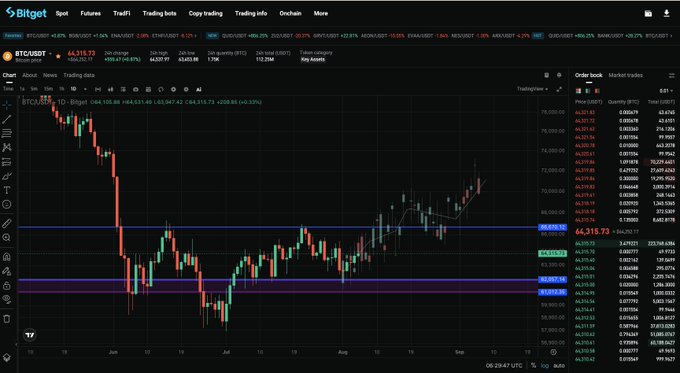Click the TradingView logo on chart
Screen dimensions: 680x373
point(29,335)
